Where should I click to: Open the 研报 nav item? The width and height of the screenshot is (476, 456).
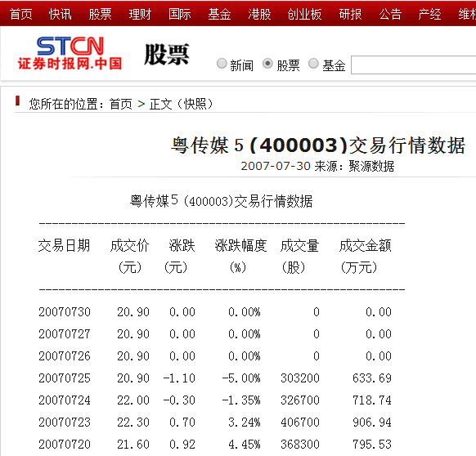tap(350, 14)
